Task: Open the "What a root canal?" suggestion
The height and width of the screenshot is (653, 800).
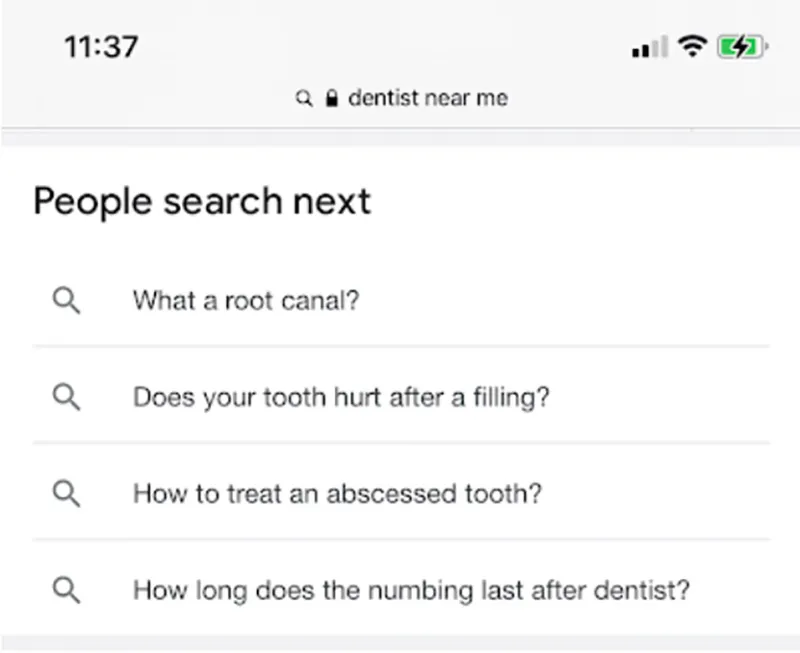Action: pyautogui.click(x=245, y=300)
